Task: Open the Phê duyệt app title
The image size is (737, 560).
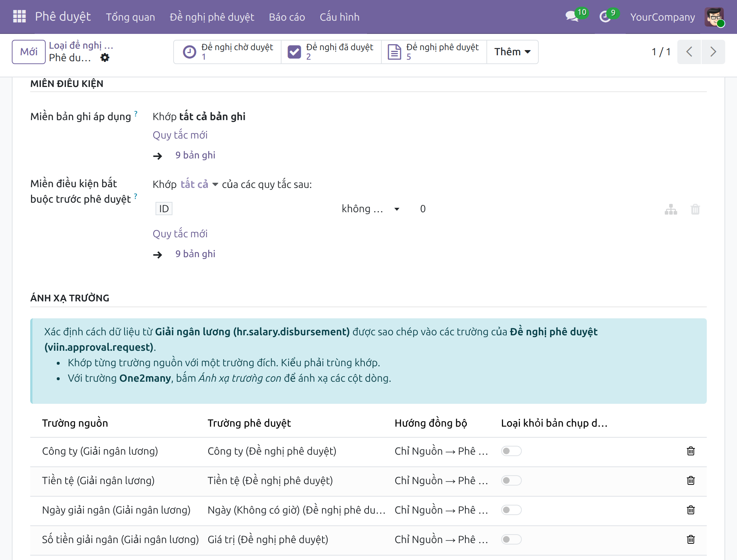Action: click(x=63, y=17)
